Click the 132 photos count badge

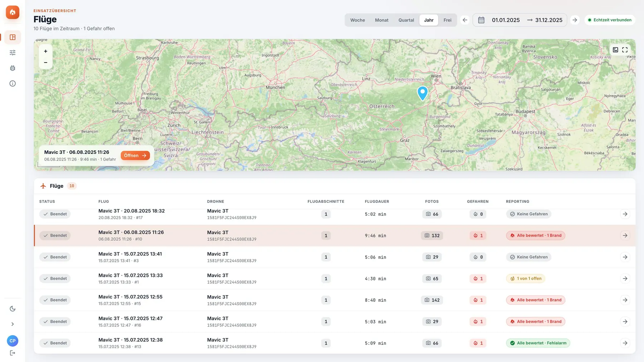click(x=432, y=235)
